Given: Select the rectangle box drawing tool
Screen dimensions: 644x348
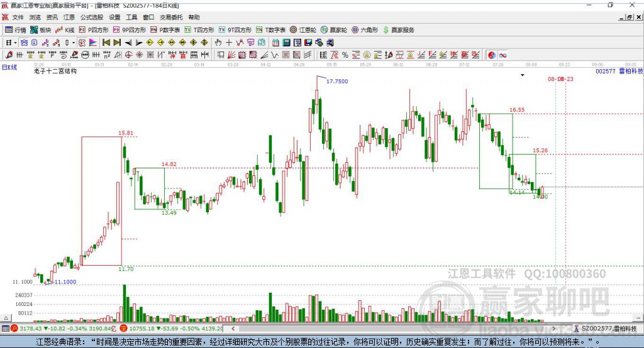Looking at the screenshot, I should [221, 55].
